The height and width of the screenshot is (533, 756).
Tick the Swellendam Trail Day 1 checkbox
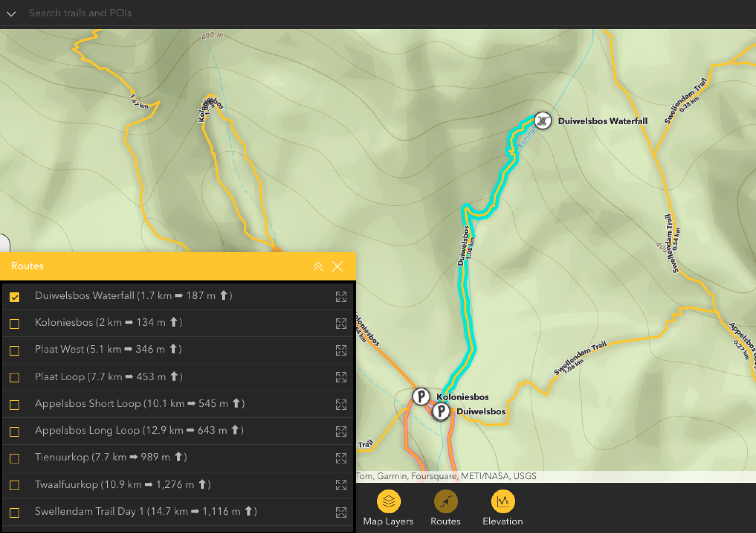15,513
